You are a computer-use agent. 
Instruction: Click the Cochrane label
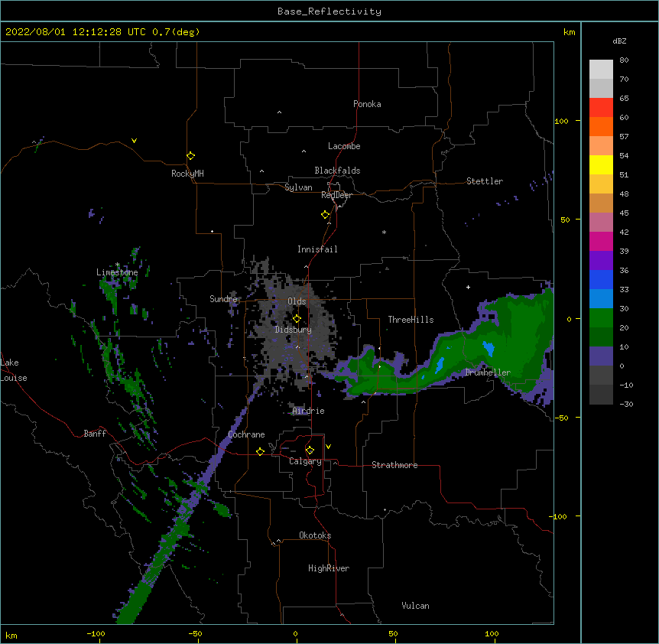pyautogui.click(x=246, y=434)
